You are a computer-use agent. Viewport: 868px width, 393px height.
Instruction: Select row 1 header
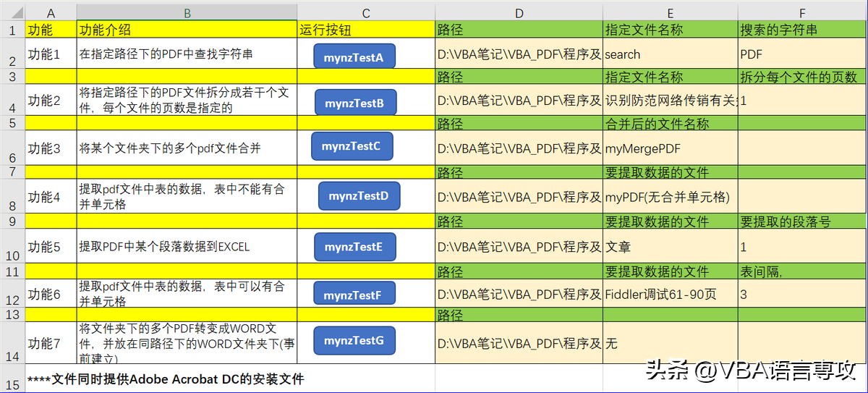point(12,30)
